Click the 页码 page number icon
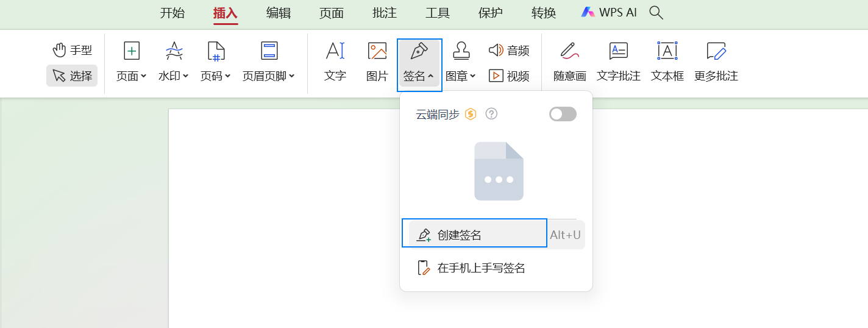This screenshot has height=328, width=868. click(216, 51)
